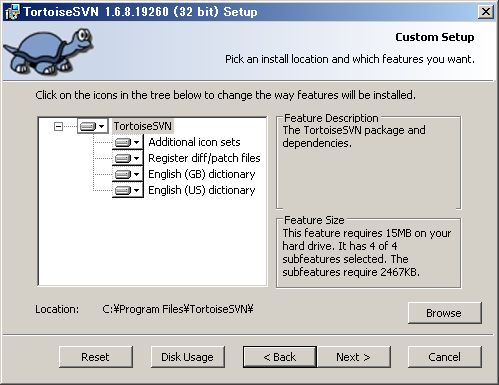499x385 pixels.
Task: Open the Register diff/patch files dropdown arrow
Action: click(x=136, y=158)
